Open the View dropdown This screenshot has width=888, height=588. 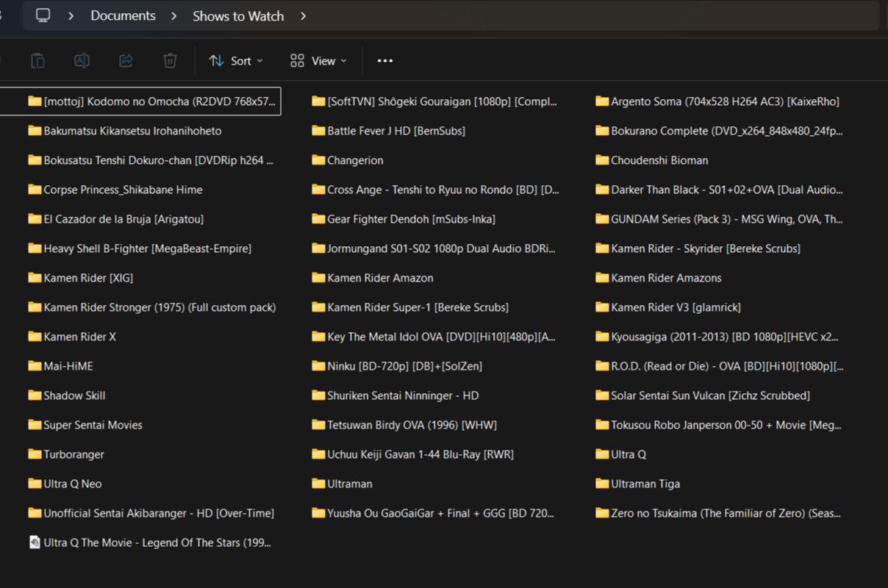click(x=318, y=61)
